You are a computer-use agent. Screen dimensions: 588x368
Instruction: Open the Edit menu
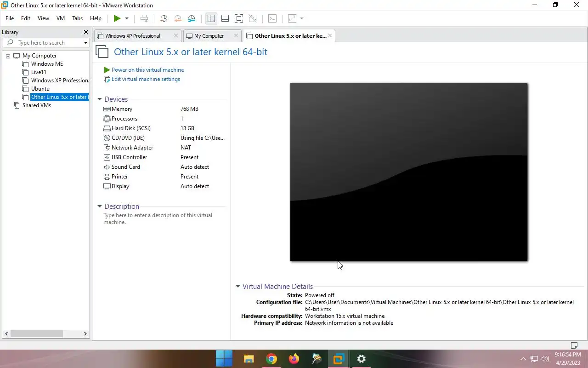26,18
